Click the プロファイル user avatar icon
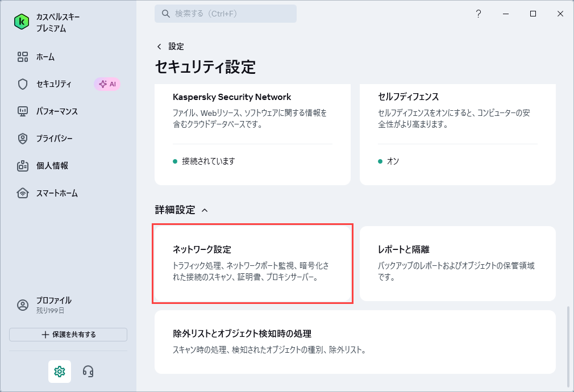 (x=23, y=305)
